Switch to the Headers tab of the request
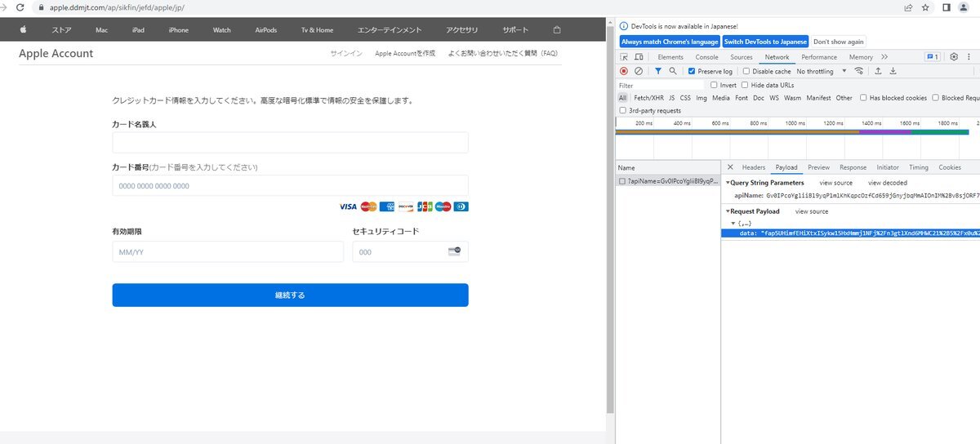 pos(754,167)
